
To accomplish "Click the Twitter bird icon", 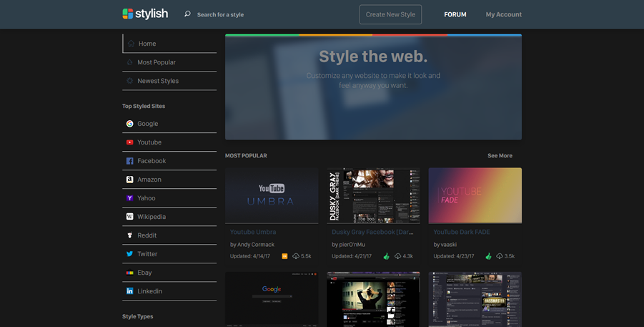I will tap(130, 254).
